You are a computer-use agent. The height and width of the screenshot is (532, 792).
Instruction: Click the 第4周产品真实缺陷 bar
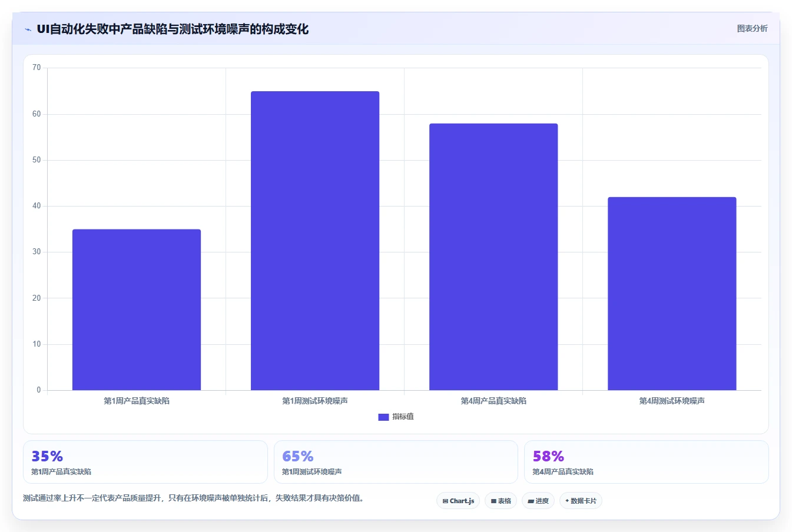[x=493, y=257]
